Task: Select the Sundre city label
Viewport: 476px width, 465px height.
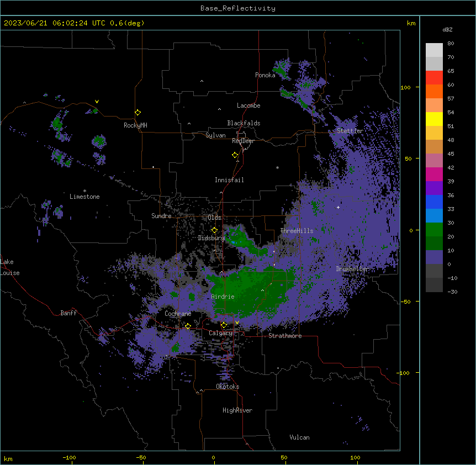Action: (161, 216)
